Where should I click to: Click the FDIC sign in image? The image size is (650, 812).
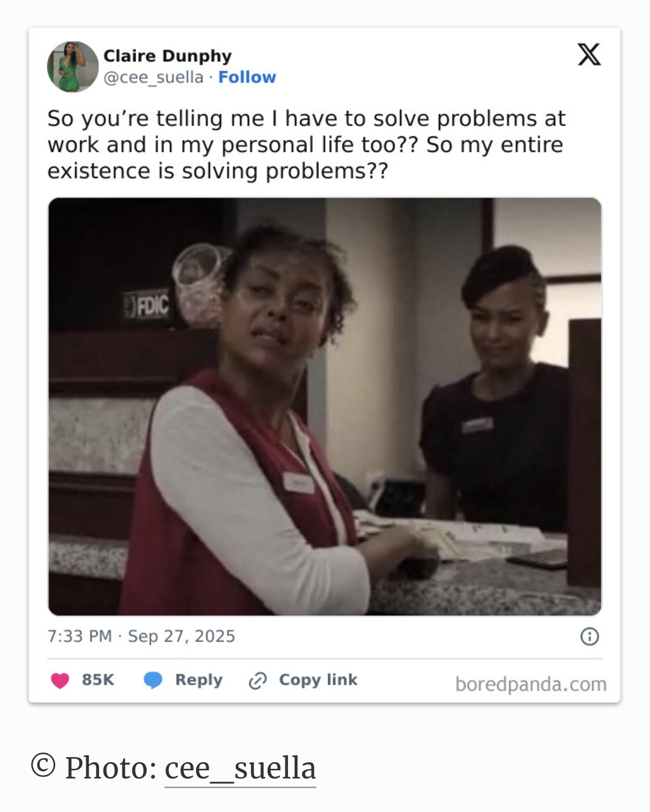pos(148,306)
